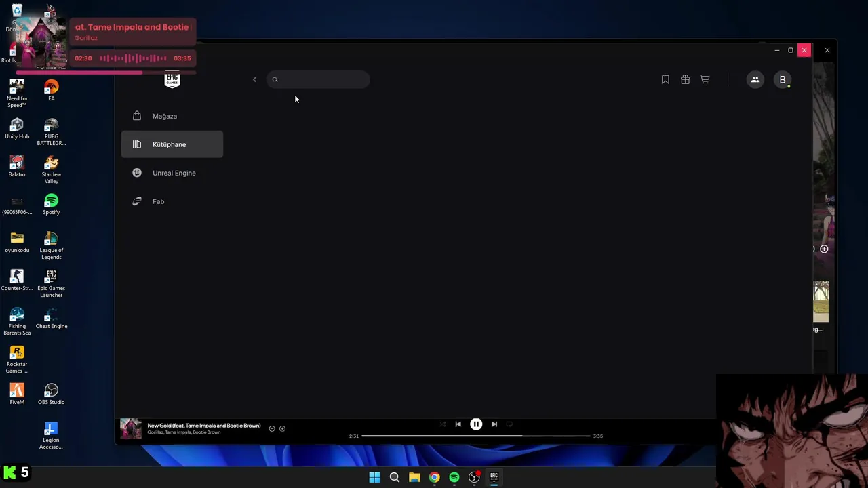868x488 pixels.
Task: Open EA app desktop shortcut
Action: click(x=51, y=91)
